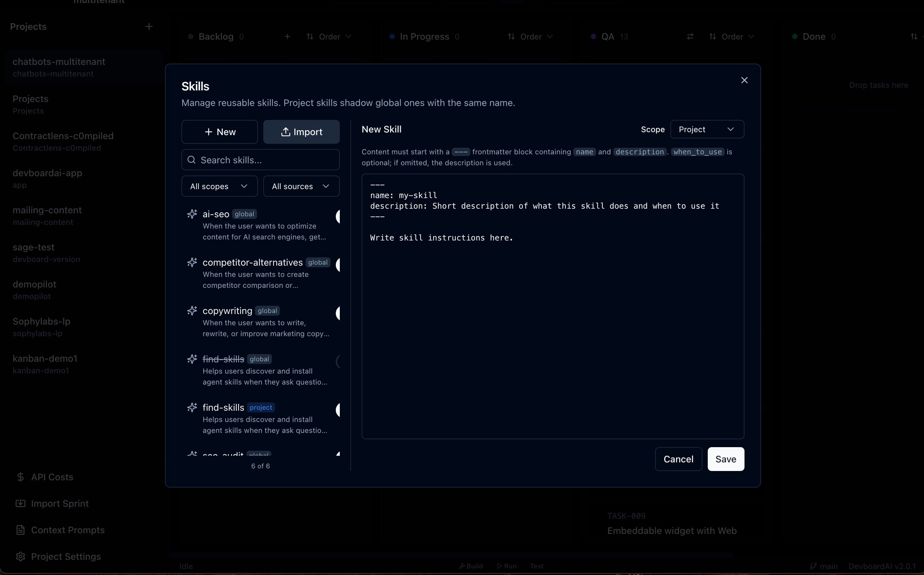This screenshot has height=575, width=924.
Task: Open the TASK-009 Embeddable widget card
Action: [x=672, y=524]
